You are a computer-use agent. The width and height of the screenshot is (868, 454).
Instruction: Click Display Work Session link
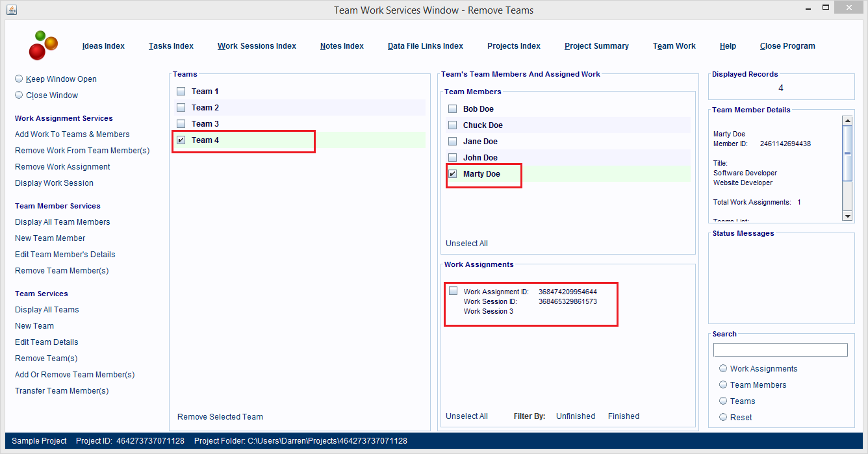pos(54,183)
